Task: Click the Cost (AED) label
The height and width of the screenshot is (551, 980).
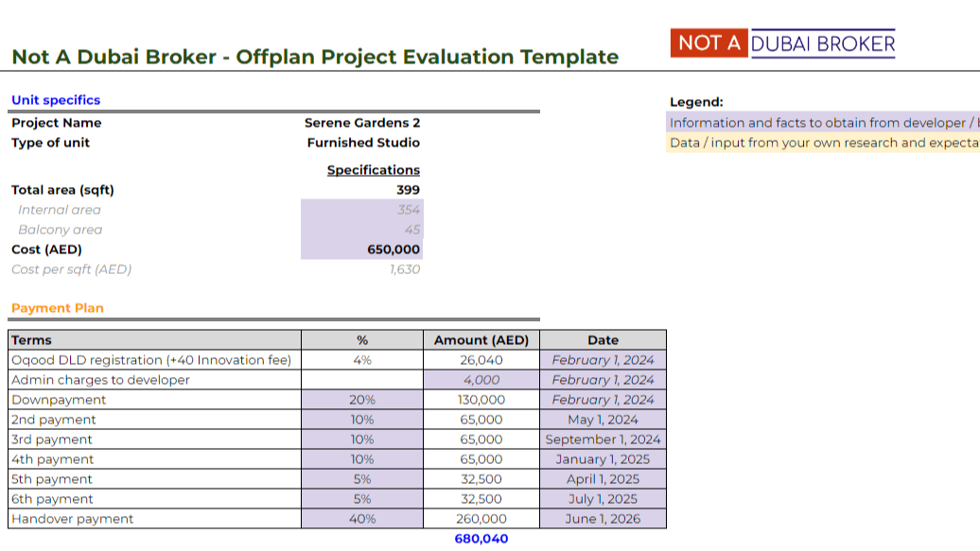Action: [x=47, y=250]
